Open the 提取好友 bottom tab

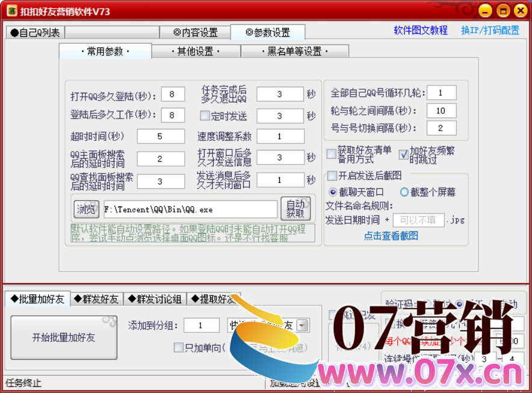(212, 299)
